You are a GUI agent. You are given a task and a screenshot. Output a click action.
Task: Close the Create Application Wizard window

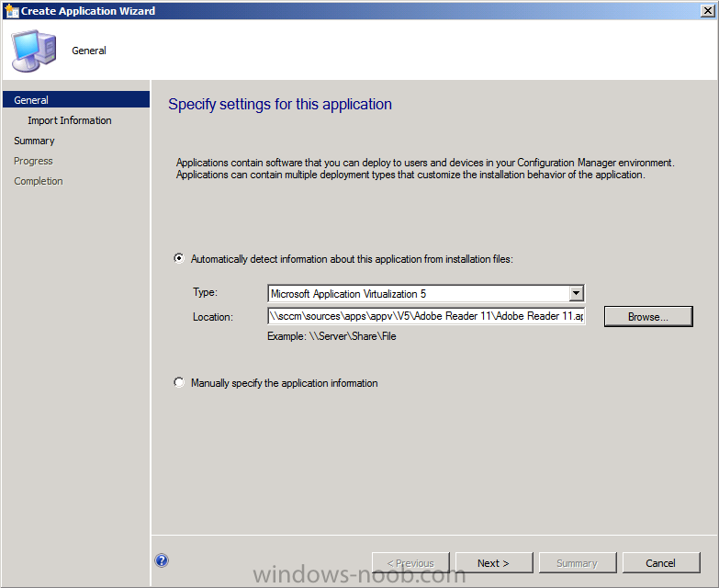708,10
